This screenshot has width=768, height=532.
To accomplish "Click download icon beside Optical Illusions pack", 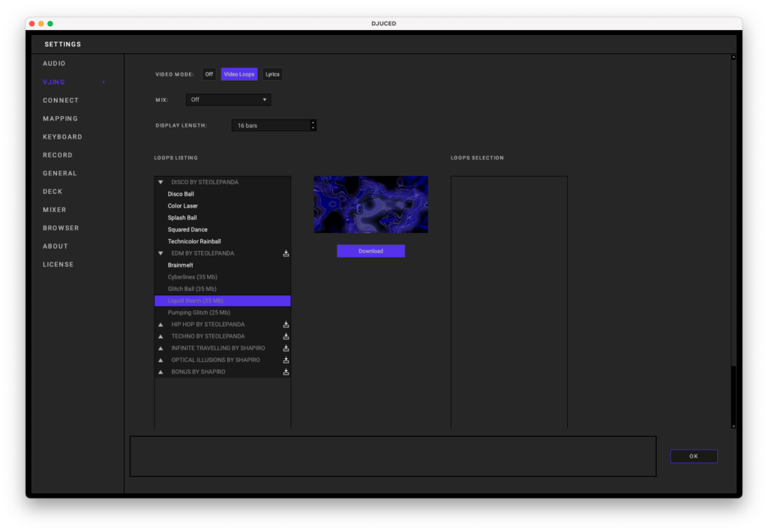I will 286,360.
